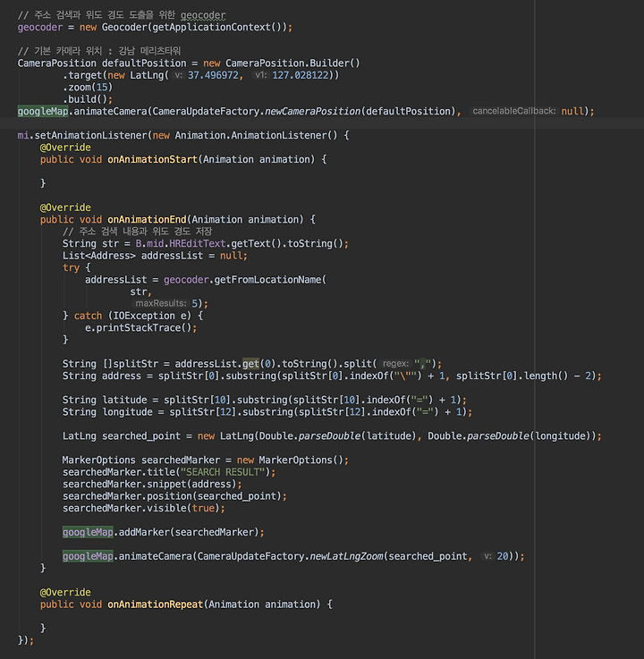Viewport: 644px width, 659px height.
Task: Click @Override annotation above onAnimationRepeat
Action: point(65,593)
